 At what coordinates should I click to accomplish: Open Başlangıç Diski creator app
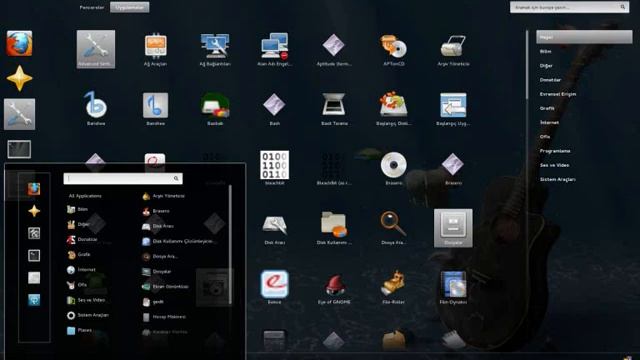[393, 109]
